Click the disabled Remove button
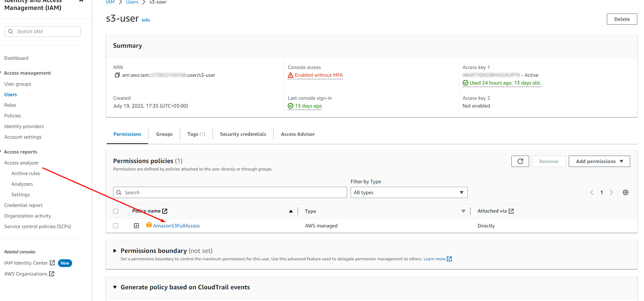 click(549, 161)
